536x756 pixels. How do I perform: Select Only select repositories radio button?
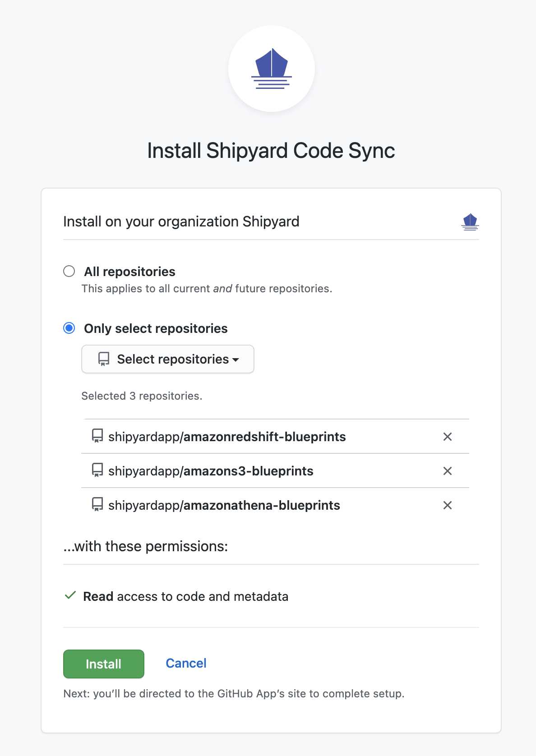click(x=69, y=328)
